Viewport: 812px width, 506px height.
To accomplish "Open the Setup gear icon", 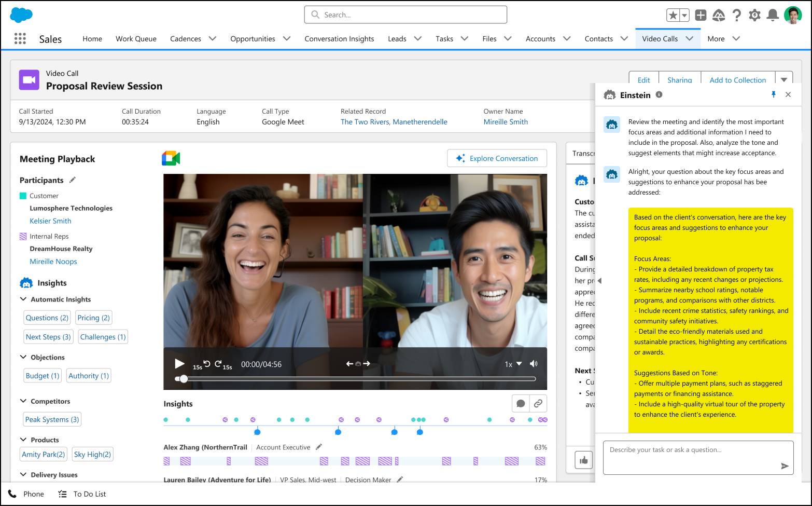I will [x=754, y=15].
